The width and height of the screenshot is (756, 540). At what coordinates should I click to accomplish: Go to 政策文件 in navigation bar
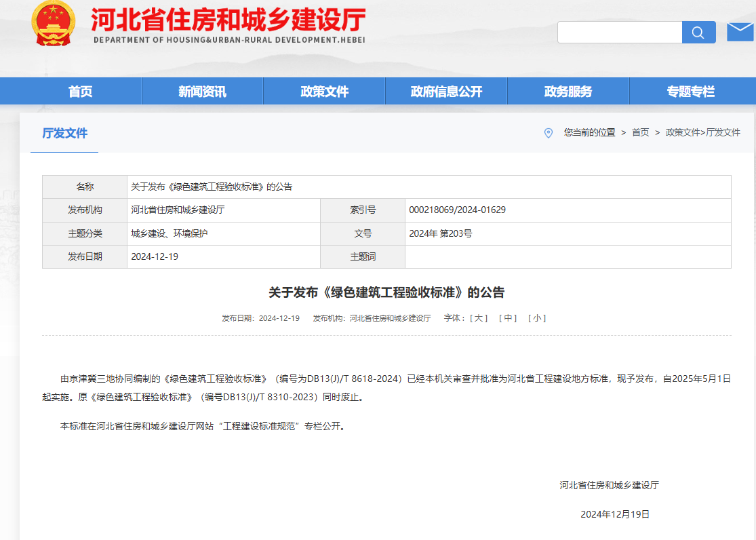tap(324, 92)
